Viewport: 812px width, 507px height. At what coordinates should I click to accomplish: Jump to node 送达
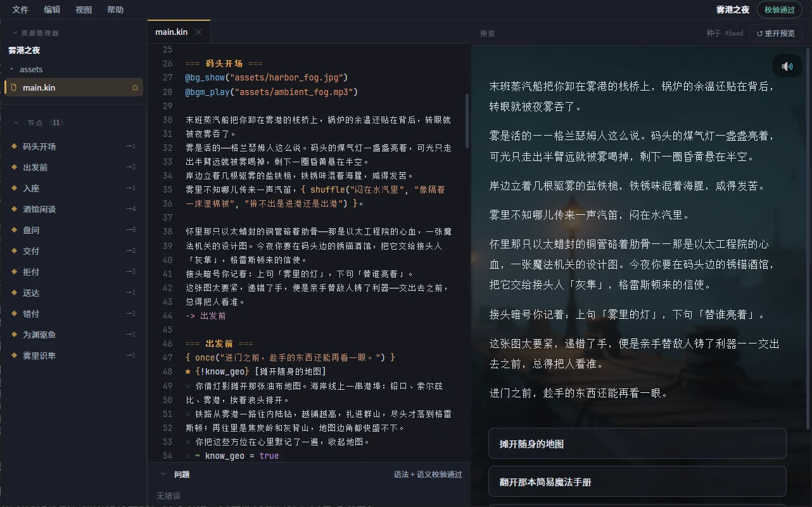point(73,293)
